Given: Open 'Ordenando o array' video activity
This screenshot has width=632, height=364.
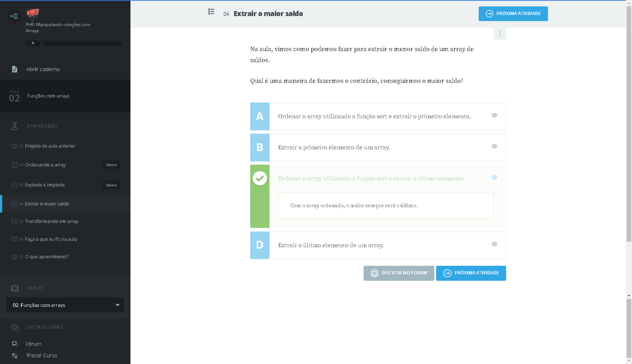Looking at the screenshot, I should pos(45,165).
